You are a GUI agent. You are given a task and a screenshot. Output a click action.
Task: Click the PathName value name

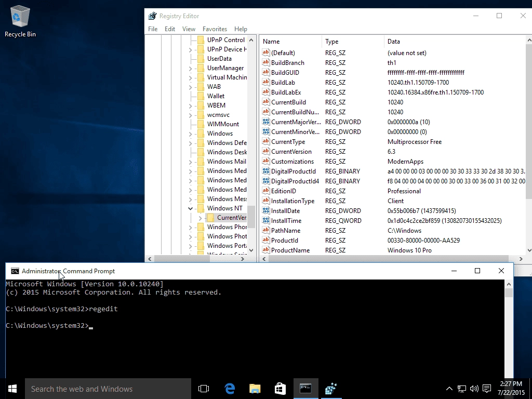click(285, 230)
